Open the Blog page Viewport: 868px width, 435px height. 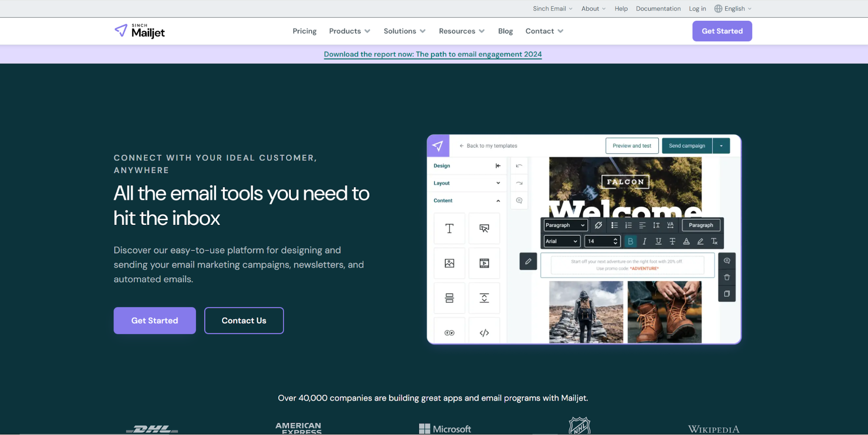[505, 31]
